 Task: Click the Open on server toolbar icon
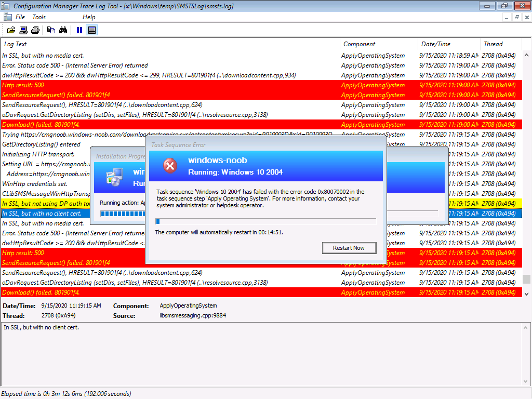23,30
